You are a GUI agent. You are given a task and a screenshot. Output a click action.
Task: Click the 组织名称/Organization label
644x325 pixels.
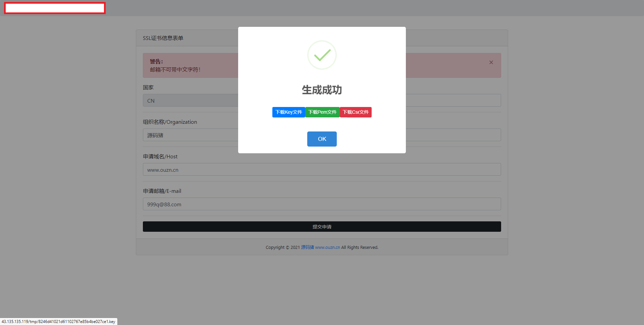(x=170, y=122)
